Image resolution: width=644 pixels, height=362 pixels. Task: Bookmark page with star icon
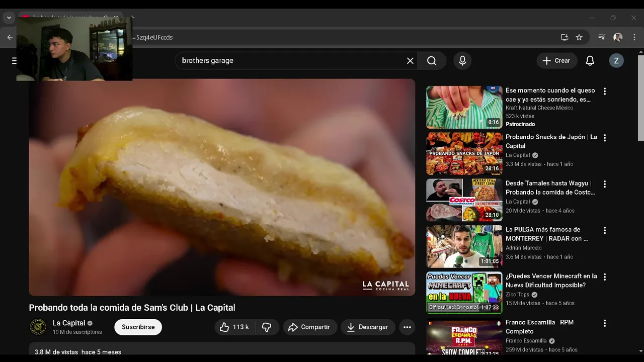(579, 37)
